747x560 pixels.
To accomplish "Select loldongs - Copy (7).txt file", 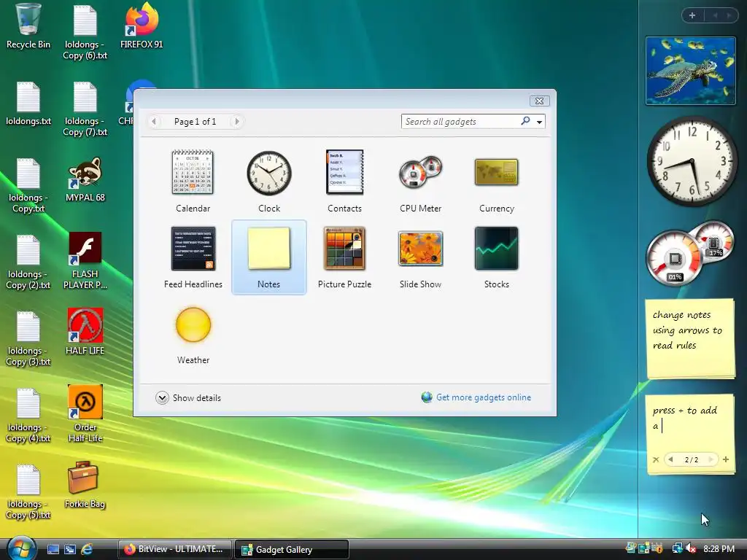I will [x=85, y=109].
